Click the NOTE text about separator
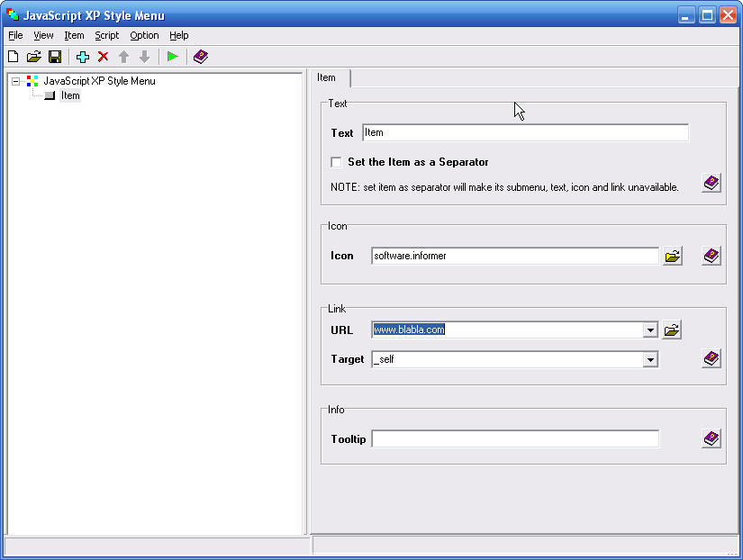Viewport: 743px width, 560px height. [504, 187]
